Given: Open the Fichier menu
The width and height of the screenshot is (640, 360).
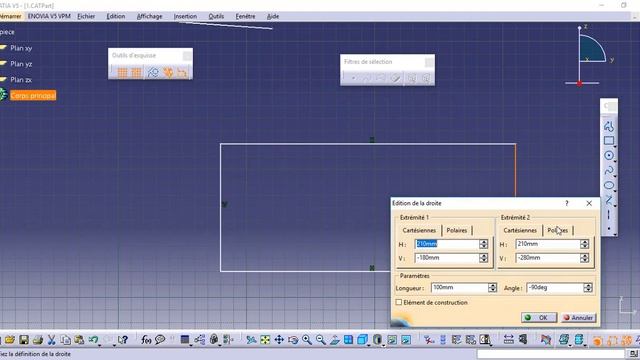Looking at the screenshot, I should pos(86,16).
